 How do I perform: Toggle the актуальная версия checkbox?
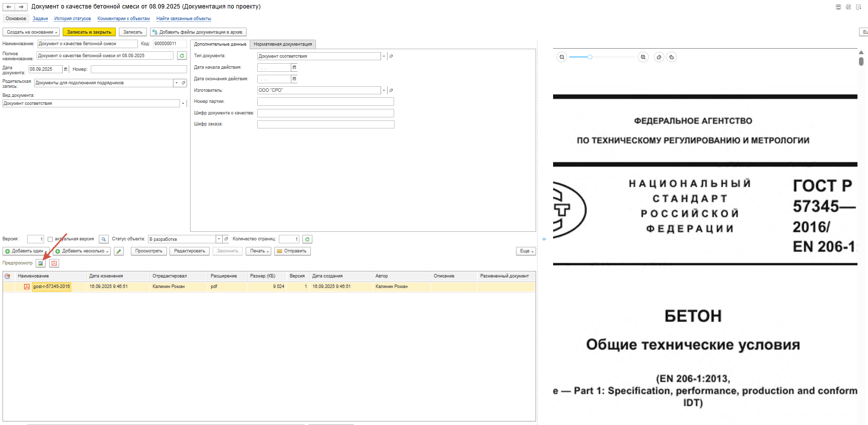[50, 239]
